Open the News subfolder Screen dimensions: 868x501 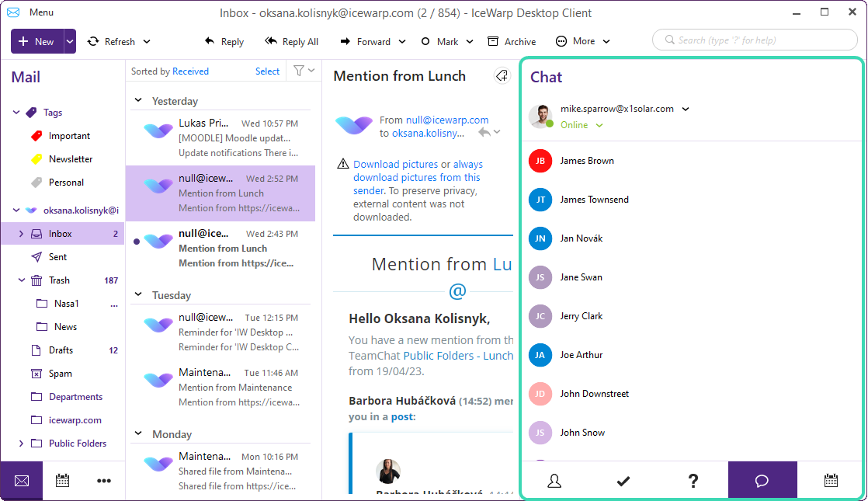click(65, 326)
